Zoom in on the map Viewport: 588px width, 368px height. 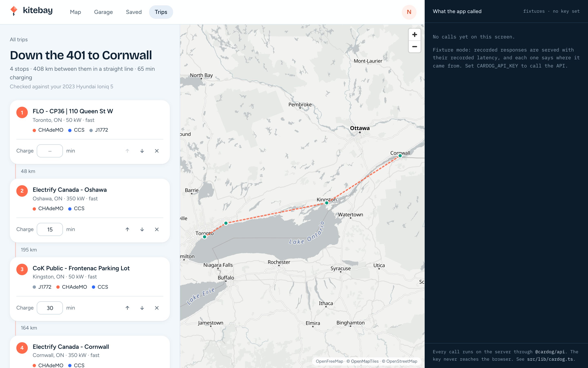pyautogui.click(x=414, y=35)
